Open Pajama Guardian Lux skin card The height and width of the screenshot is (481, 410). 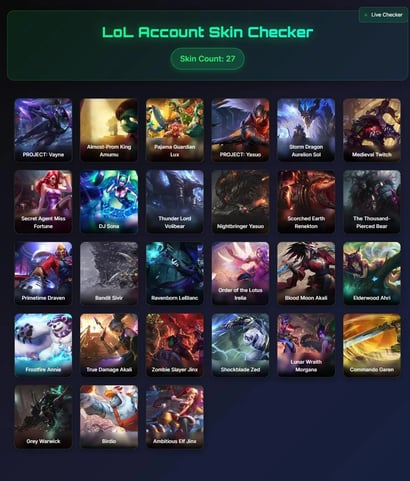tap(175, 130)
